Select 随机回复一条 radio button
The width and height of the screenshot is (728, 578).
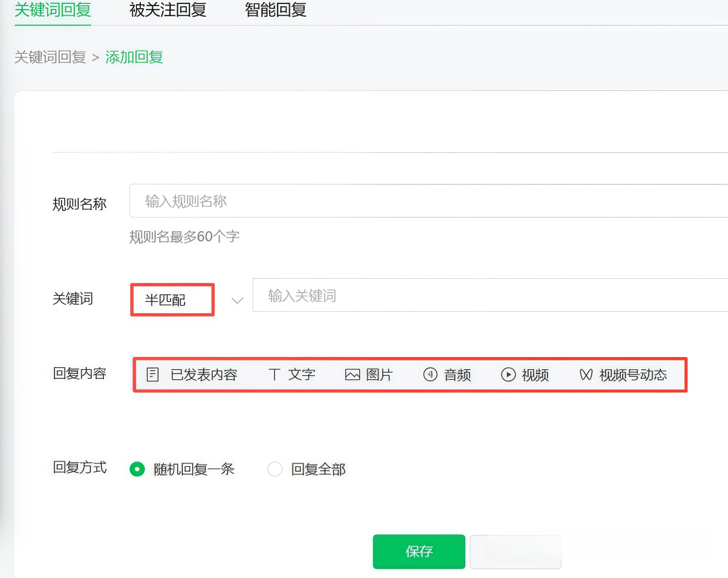pyautogui.click(x=137, y=469)
